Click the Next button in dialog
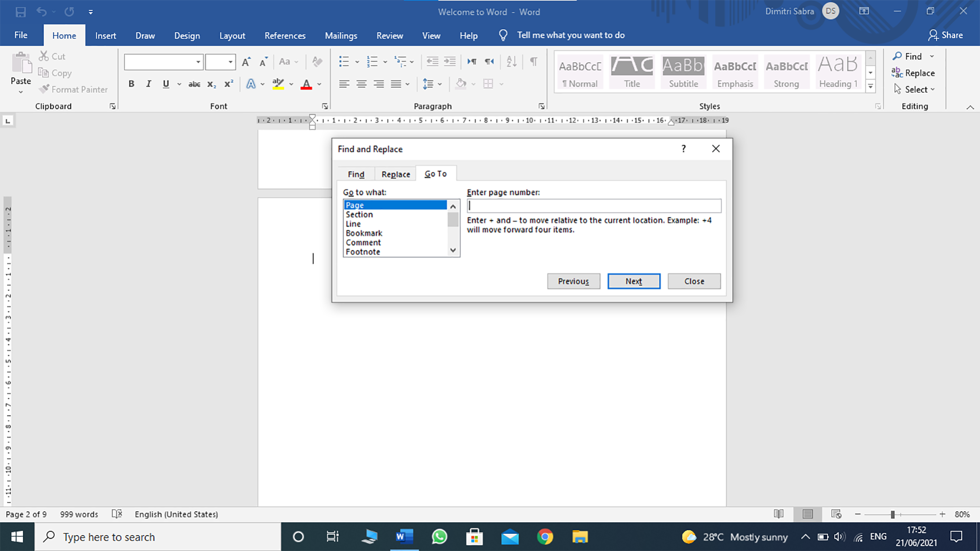 click(x=634, y=281)
